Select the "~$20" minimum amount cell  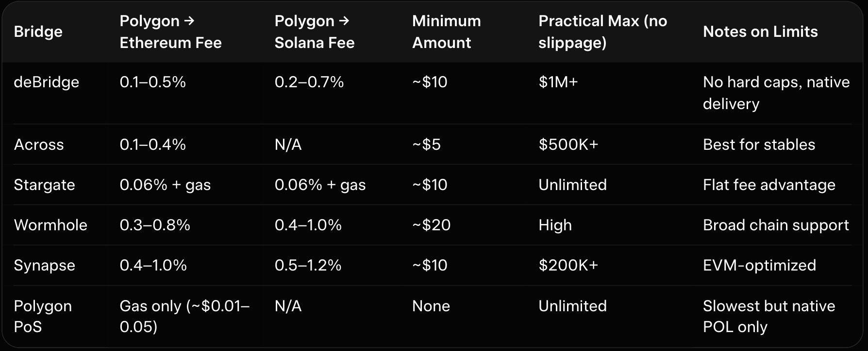431,225
